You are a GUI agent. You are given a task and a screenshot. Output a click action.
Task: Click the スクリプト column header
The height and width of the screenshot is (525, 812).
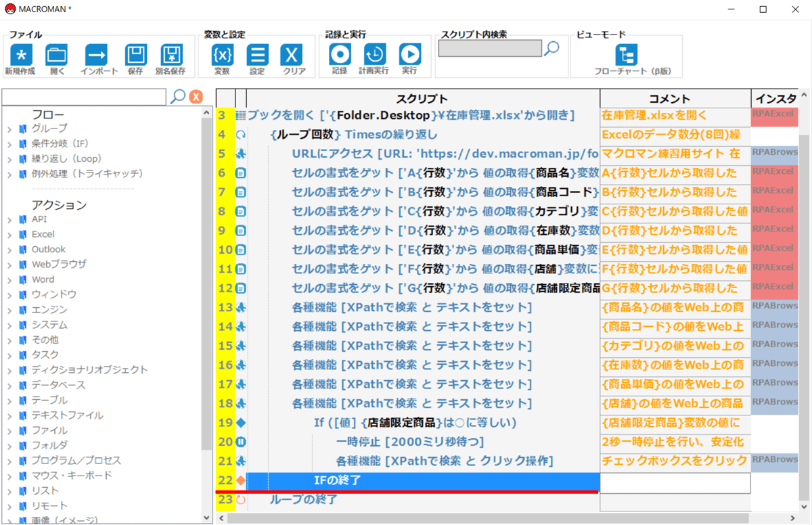pyautogui.click(x=423, y=98)
